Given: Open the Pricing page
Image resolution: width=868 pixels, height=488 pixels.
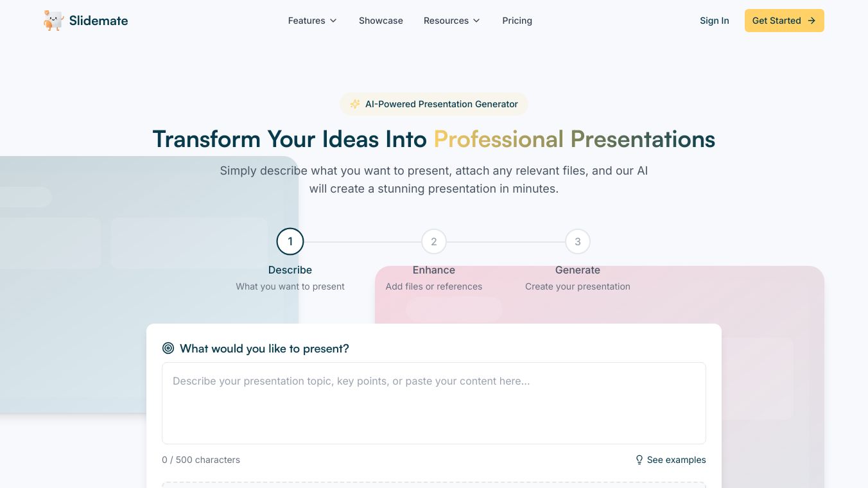Looking at the screenshot, I should [x=517, y=21].
